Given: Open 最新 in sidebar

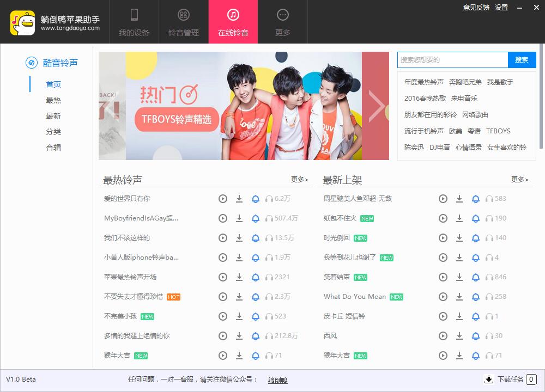Looking at the screenshot, I should [x=53, y=116].
